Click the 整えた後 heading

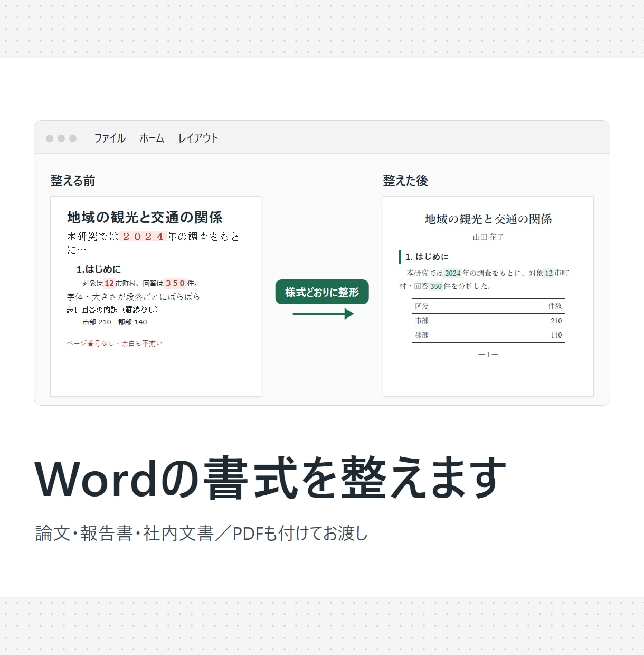click(405, 181)
